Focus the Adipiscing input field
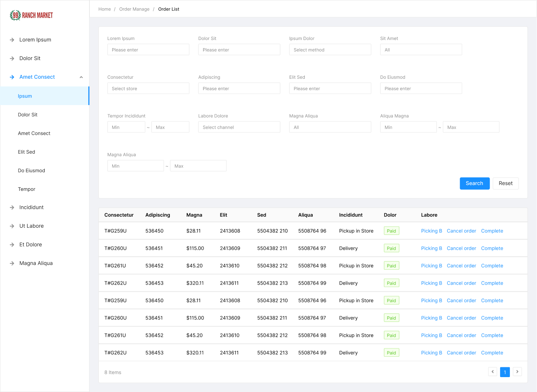Screen dimensions: 537x392 pos(239,89)
